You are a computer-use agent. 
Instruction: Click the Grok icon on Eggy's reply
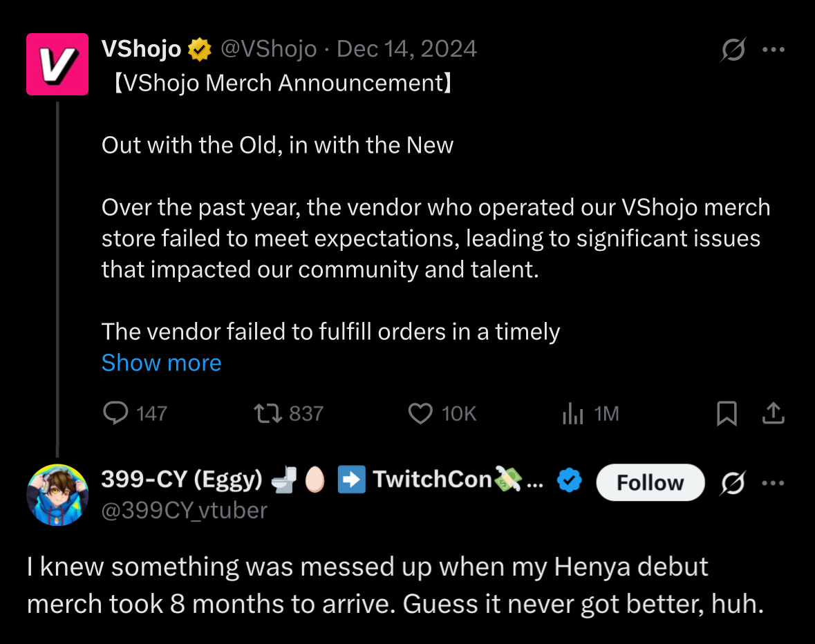click(733, 483)
